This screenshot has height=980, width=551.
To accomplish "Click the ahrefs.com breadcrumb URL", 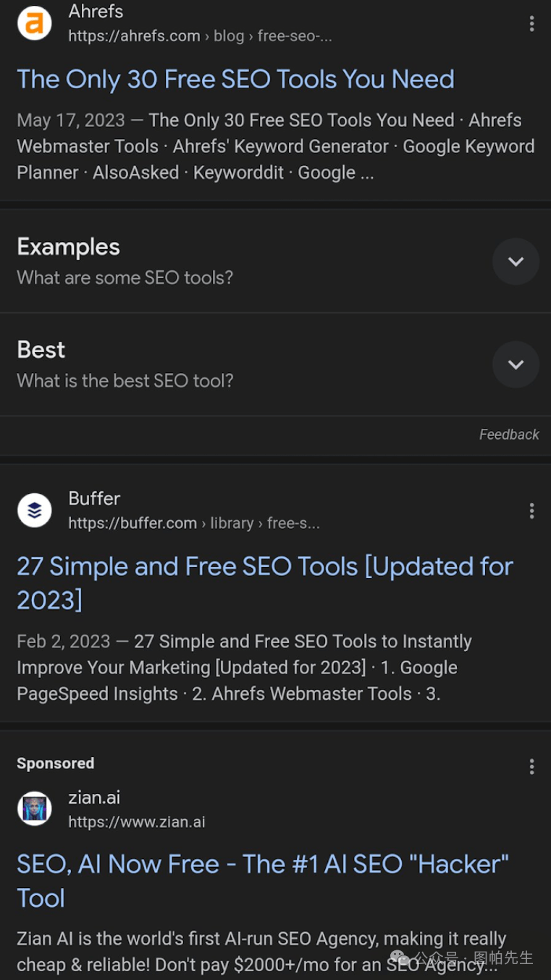I will 200,36.
